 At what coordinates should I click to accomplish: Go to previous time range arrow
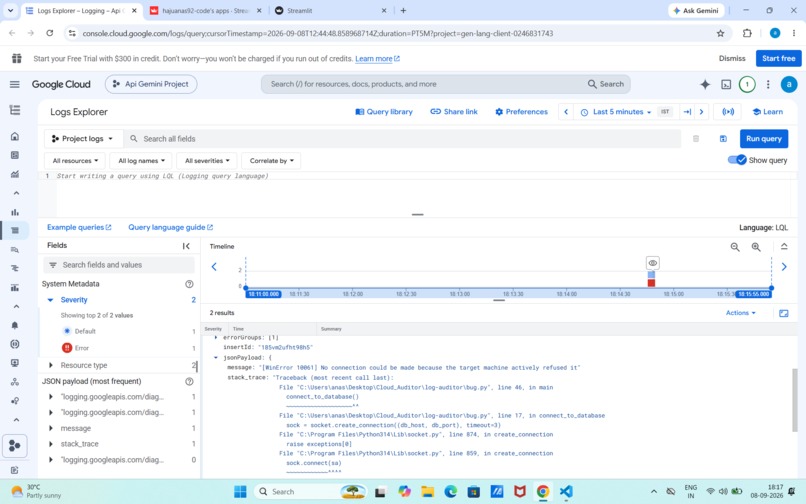tap(566, 112)
